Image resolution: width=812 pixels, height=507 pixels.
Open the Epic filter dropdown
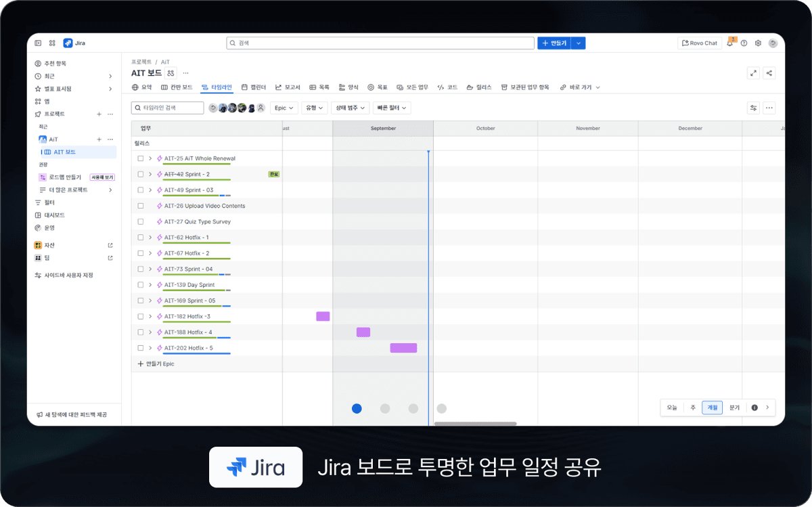coord(284,108)
